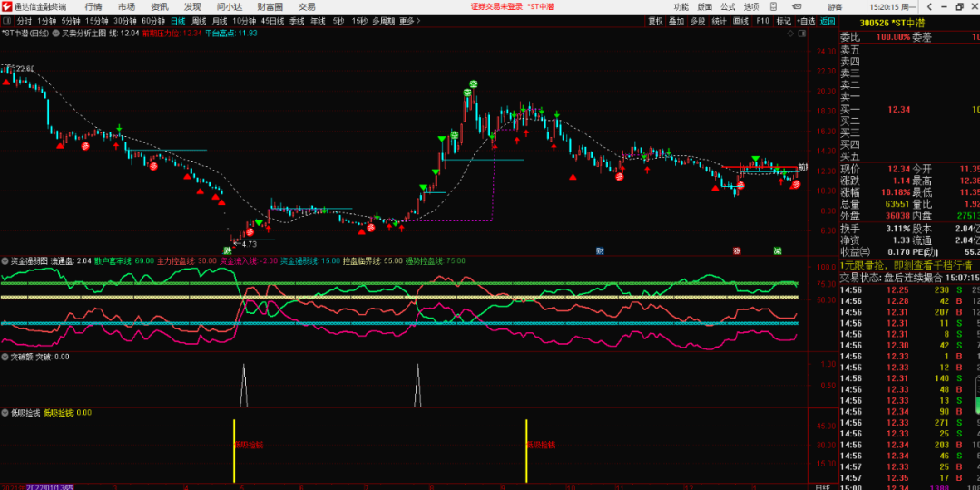Open the 财富圈 menu
Screen dimensions: 980x490
click(x=270, y=6)
